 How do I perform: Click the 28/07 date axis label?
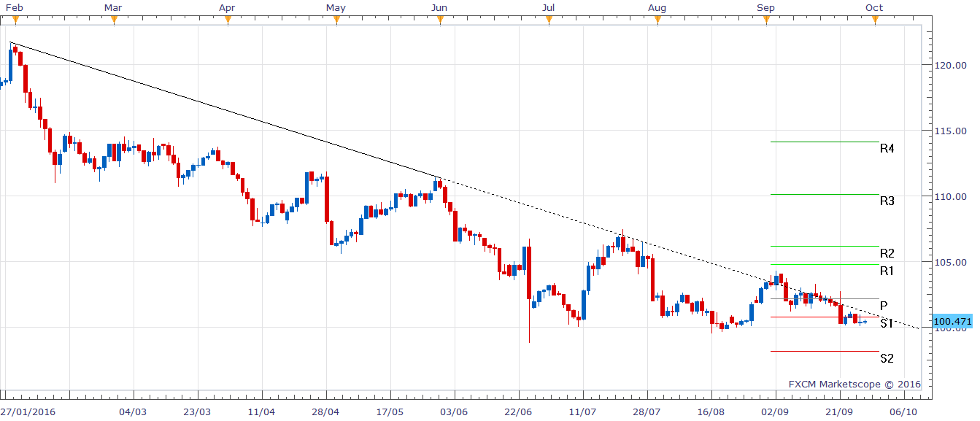[x=647, y=412]
